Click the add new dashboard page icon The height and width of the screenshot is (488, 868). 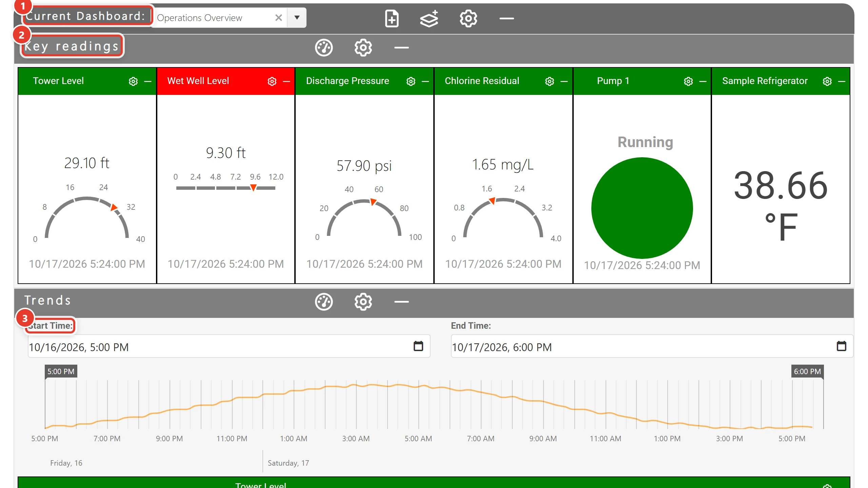[x=392, y=18]
